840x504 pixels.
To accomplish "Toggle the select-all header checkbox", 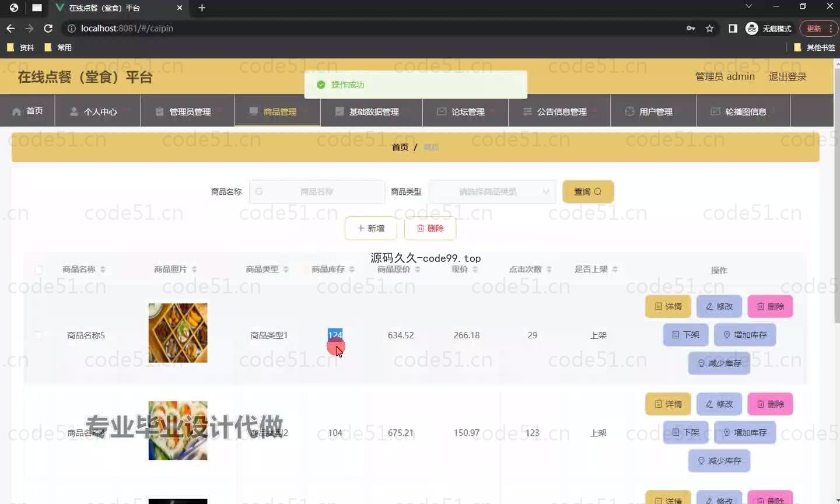I will [38, 269].
